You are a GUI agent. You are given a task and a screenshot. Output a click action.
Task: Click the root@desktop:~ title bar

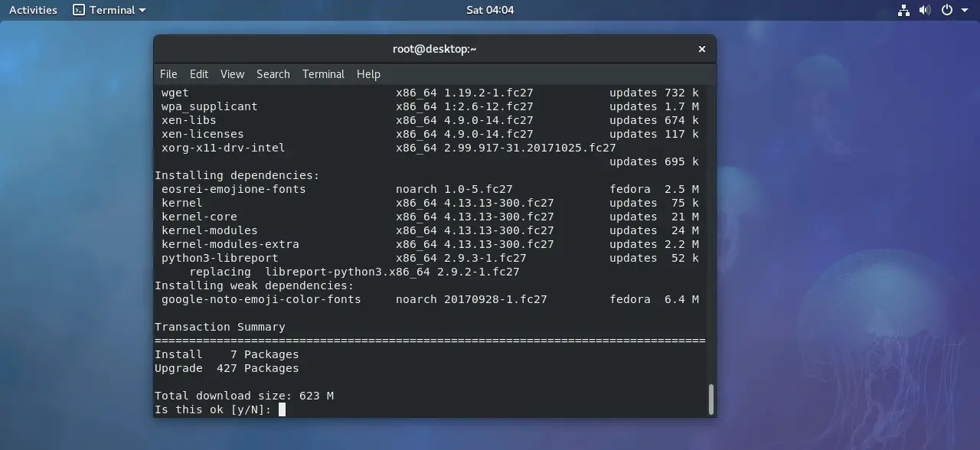[x=434, y=48]
